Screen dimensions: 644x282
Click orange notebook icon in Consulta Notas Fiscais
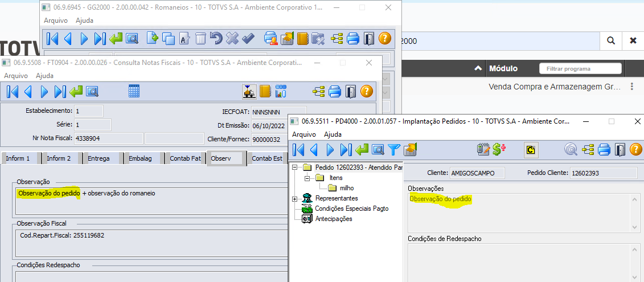click(x=265, y=91)
